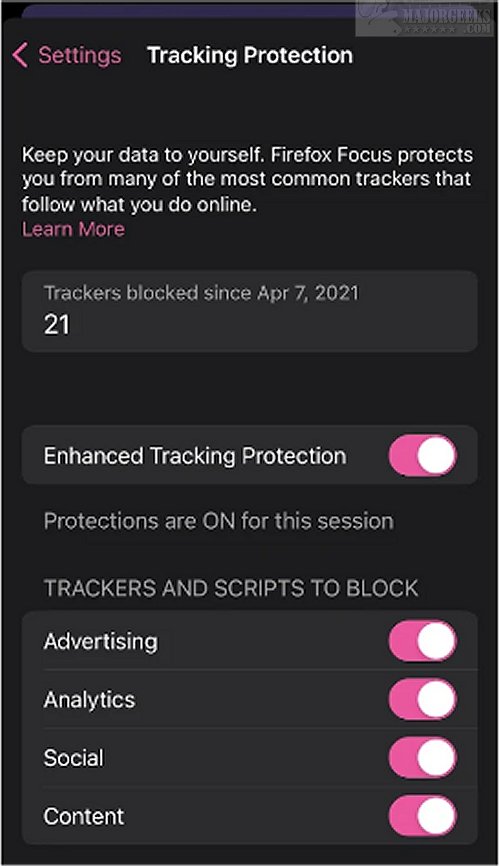Click the Keep your data to yourself description
The height and width of the screenshot is (866, 500).
pyautogui.click(x=247, y=179)
